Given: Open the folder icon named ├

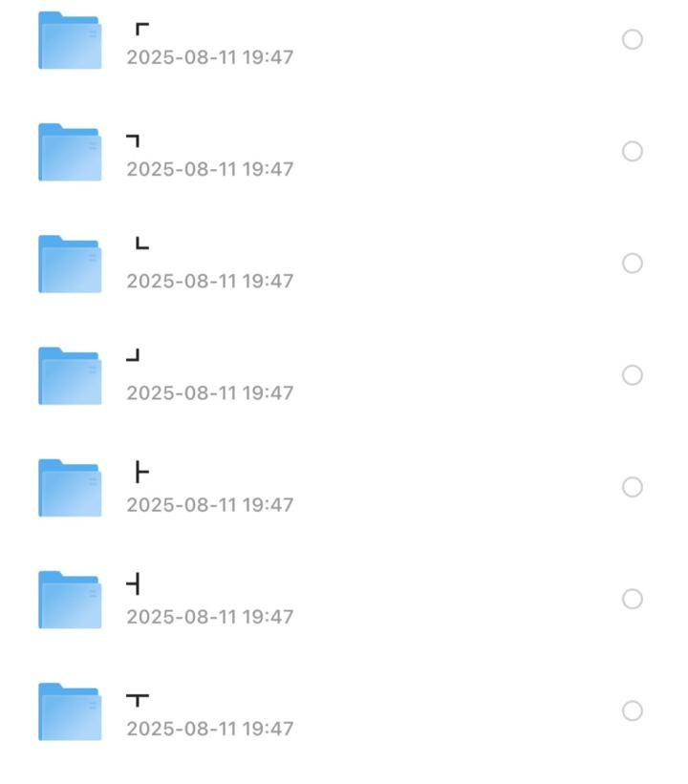Looking at the screenshot, I should pyautogui.click(x=70, y=488).
